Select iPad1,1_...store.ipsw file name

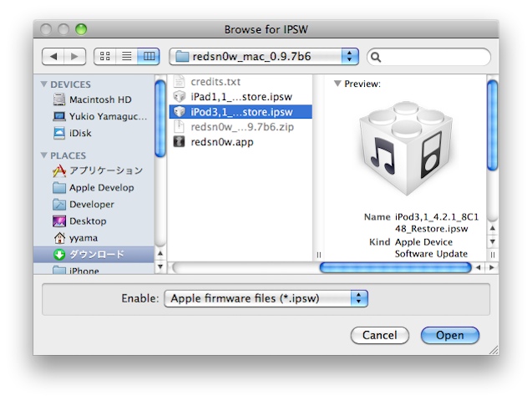(241, 97)
